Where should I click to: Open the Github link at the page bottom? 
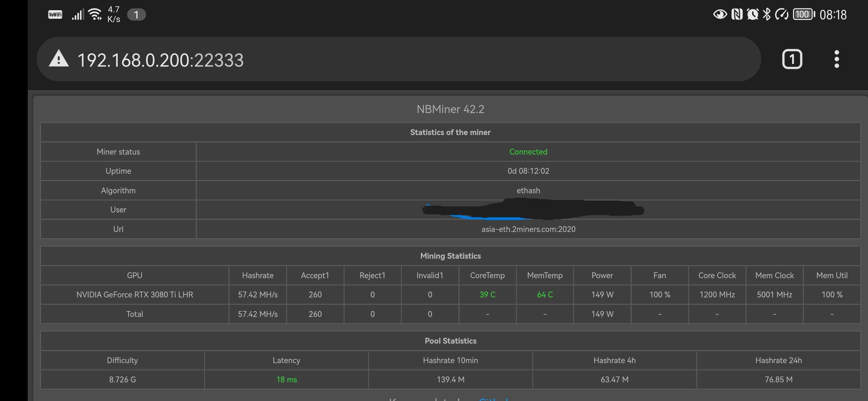pos(494,400)
